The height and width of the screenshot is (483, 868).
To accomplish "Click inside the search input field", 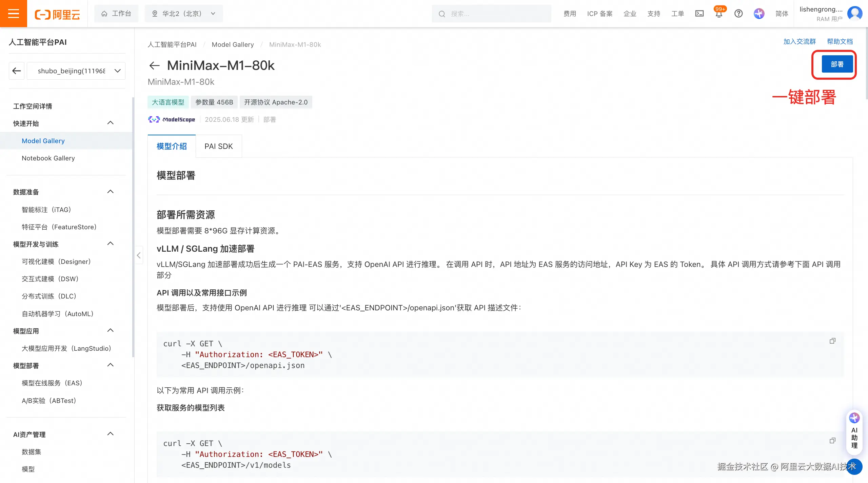I will click(492, 14).
